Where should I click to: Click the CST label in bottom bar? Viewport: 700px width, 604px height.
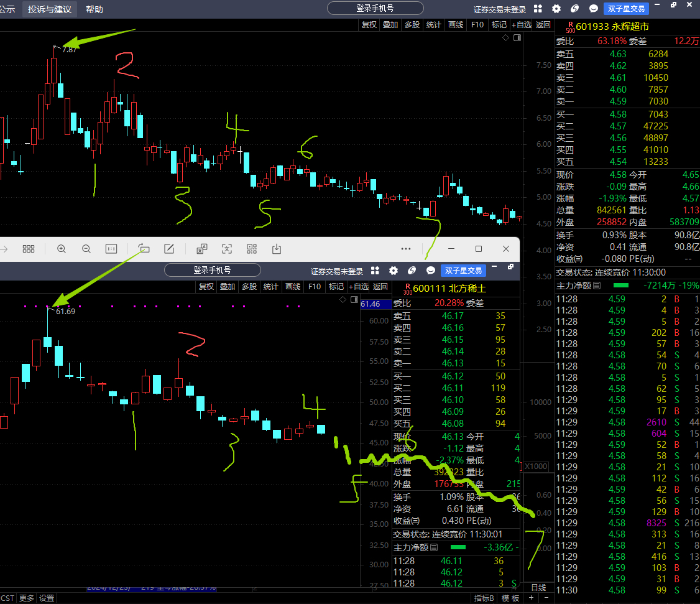pyautogui.click(x=7, y=598)
